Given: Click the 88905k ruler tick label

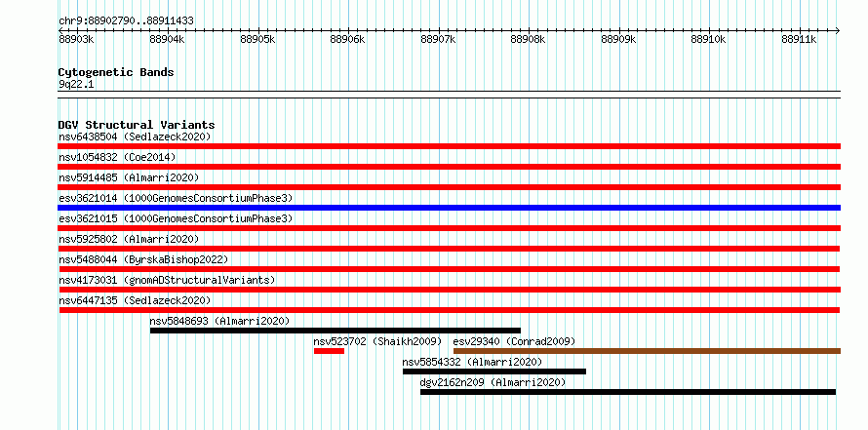Looking at the screenshot, I should 257,39.
